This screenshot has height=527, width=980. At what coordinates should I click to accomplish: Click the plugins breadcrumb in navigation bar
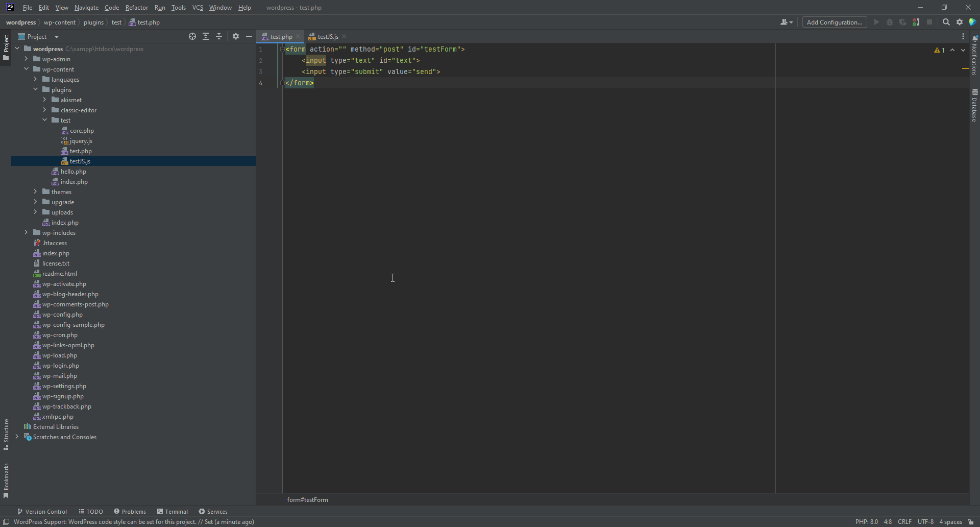[93, 22]
